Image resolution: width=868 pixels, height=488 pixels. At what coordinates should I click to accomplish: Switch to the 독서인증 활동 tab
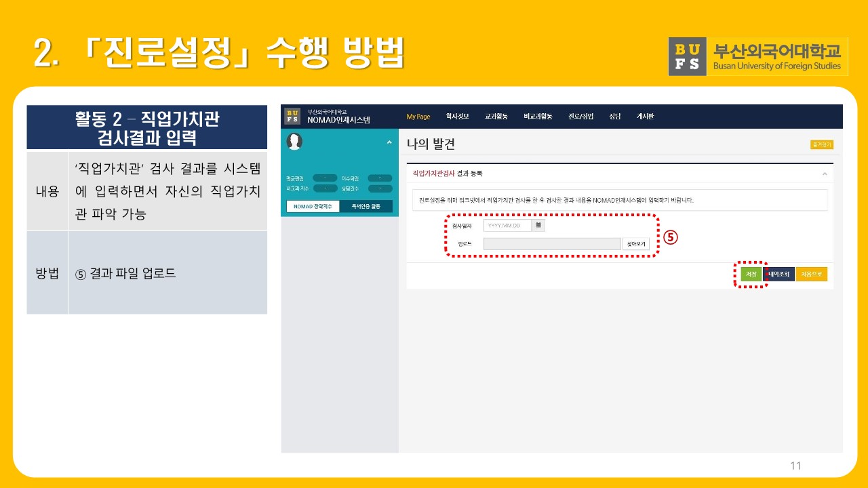(x=366, y=206)
